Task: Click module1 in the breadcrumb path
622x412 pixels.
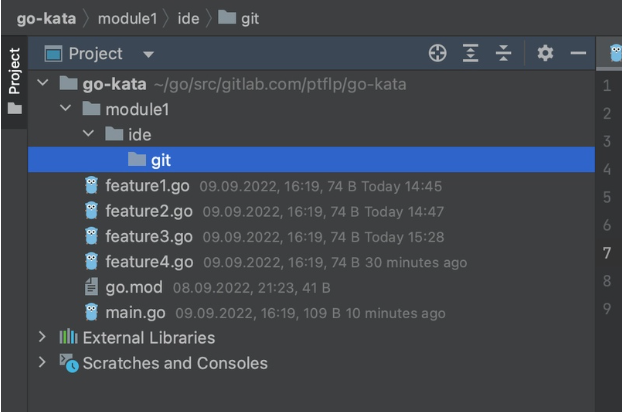Action: (x=123, y=19)
